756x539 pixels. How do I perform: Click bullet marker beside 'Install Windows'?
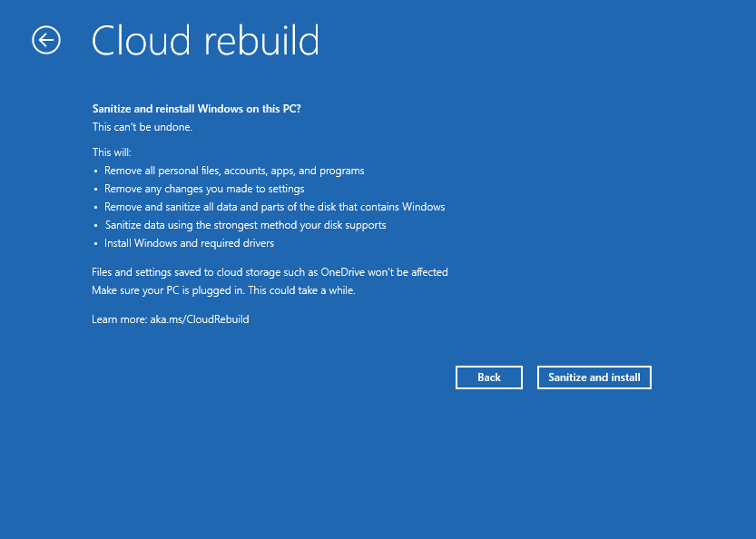pyautogui.click(x=96, y=244)
